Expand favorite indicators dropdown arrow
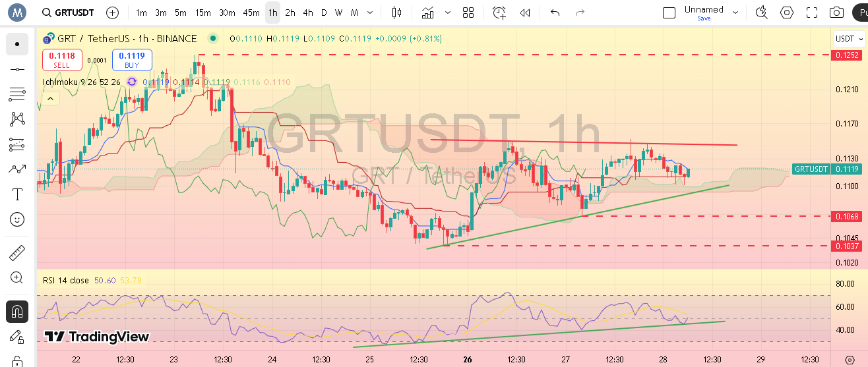Image resolution: width=868 pixels, height=367 pixels. [x=449, y=13]
